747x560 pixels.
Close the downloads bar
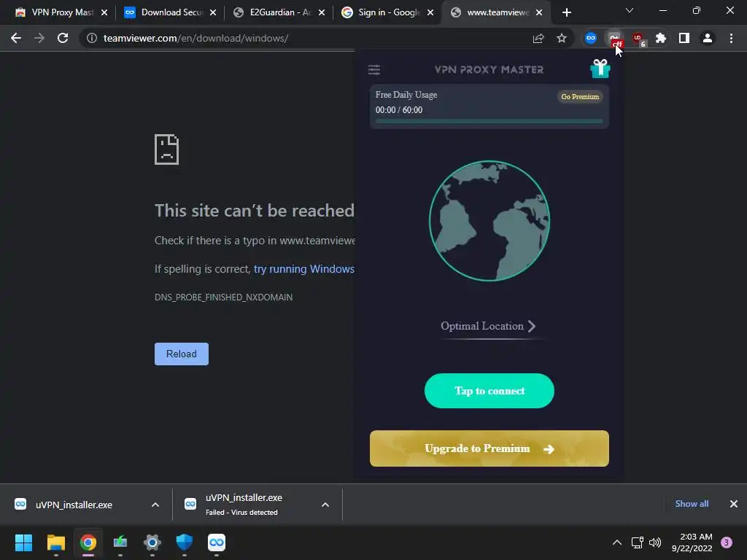734,504
